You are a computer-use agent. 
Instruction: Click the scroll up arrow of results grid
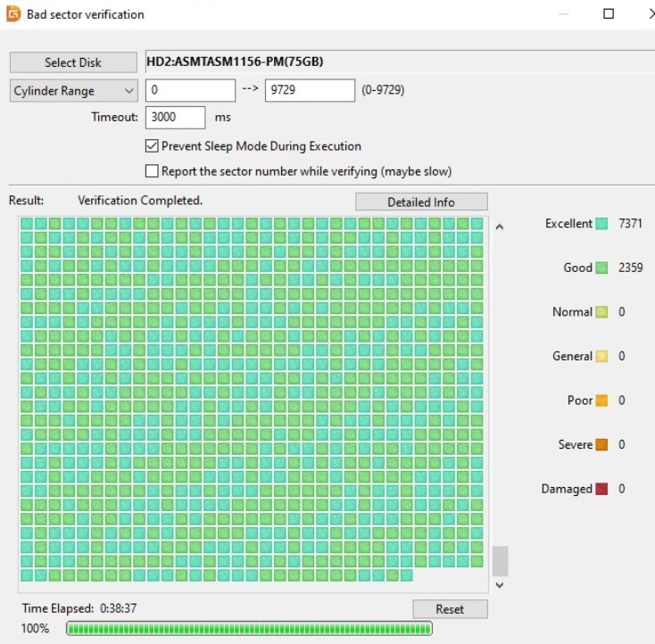pyautogui.click(x=500, y=227)
